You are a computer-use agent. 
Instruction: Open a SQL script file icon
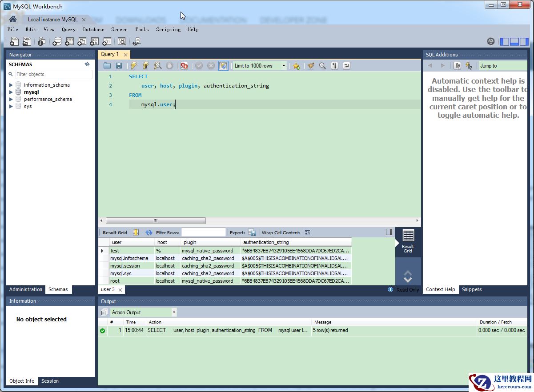point(27,41)
